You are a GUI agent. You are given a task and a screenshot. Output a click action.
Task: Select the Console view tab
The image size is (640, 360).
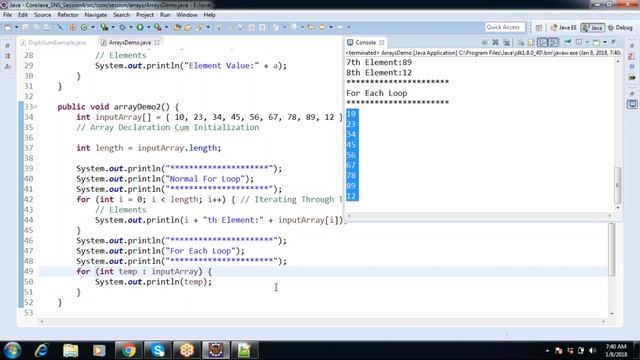(365, 42)
